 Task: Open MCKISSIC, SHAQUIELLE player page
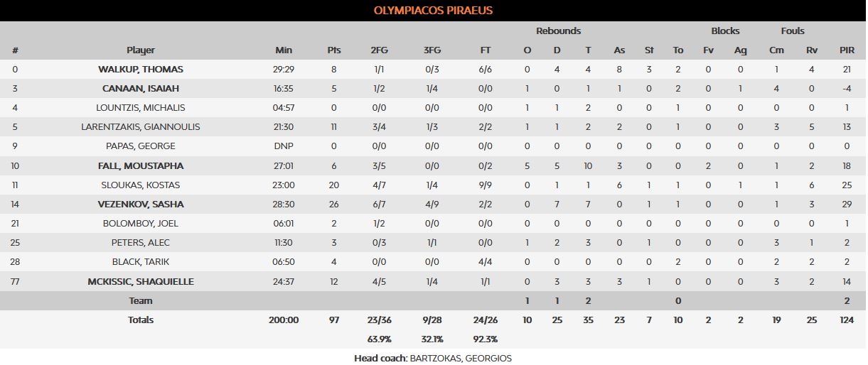[141, 282]
